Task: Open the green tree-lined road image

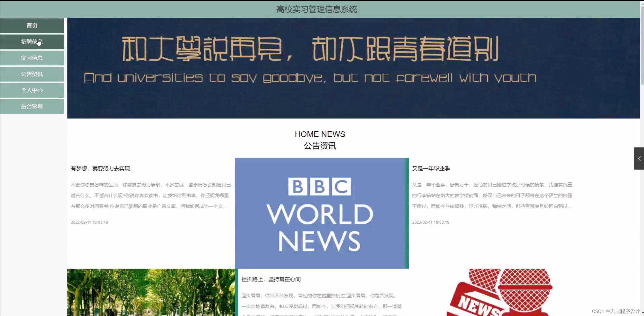Action: 151,292
